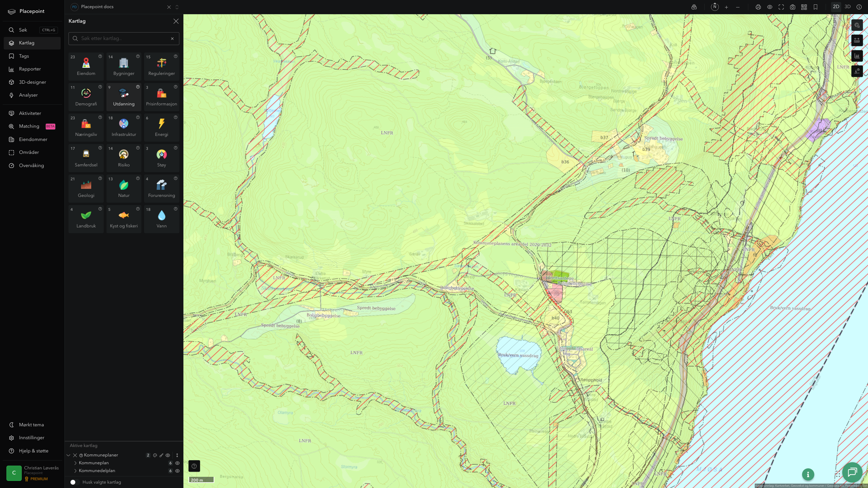Open the Energi layer category

coord(161,127)
